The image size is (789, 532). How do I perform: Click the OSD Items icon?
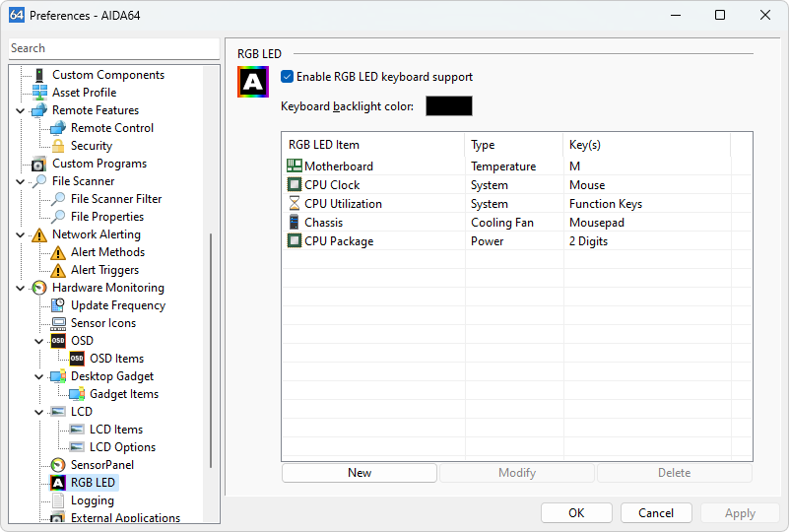77,359
